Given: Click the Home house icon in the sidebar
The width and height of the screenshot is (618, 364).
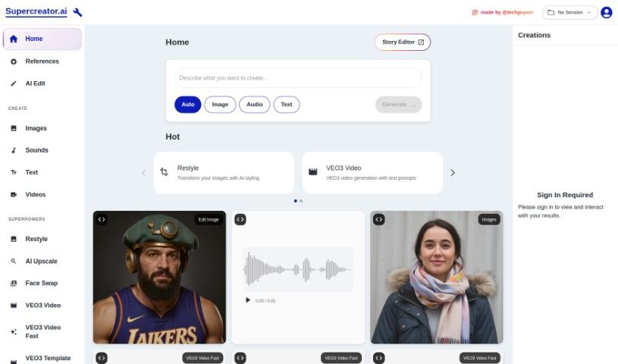Looking at the screenshot, I should pos(14,39).
